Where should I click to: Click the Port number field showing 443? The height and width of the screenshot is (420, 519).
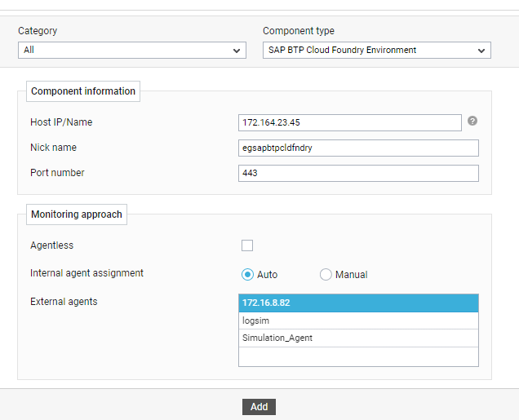point(358,173)
